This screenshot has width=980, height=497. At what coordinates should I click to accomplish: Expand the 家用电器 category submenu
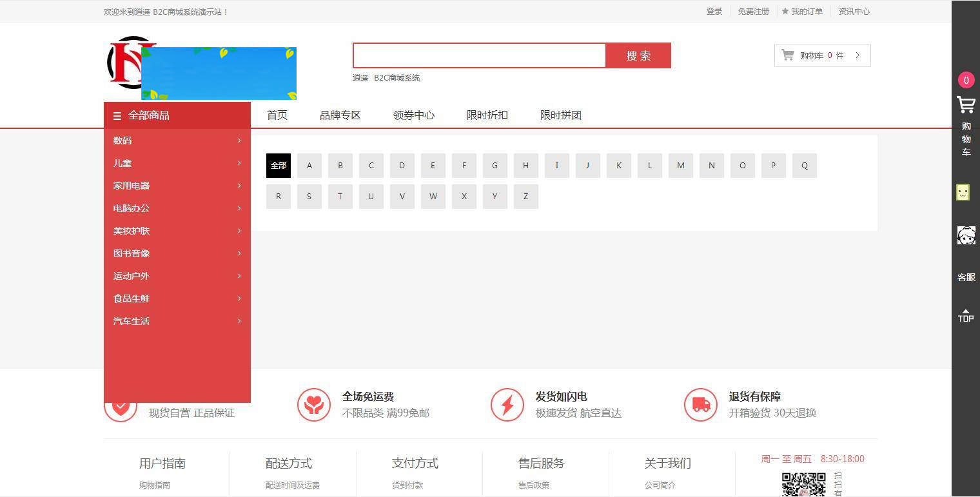[x=177, y=185]
